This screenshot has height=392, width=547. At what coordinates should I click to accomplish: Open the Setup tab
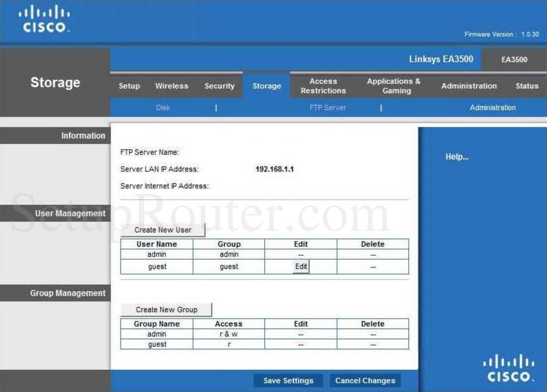click(x=129, y=86)
